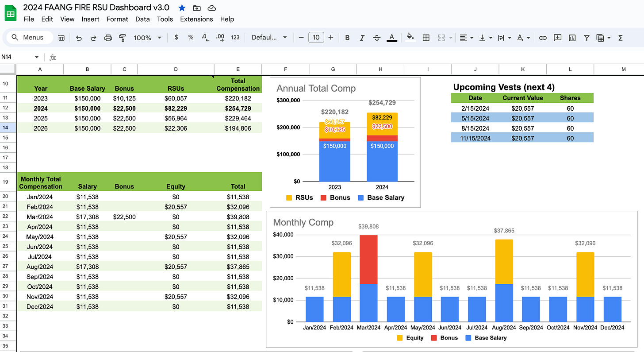Click the paint format tool
This screenshot has height=352, width=644.
(x=122, y=38)
